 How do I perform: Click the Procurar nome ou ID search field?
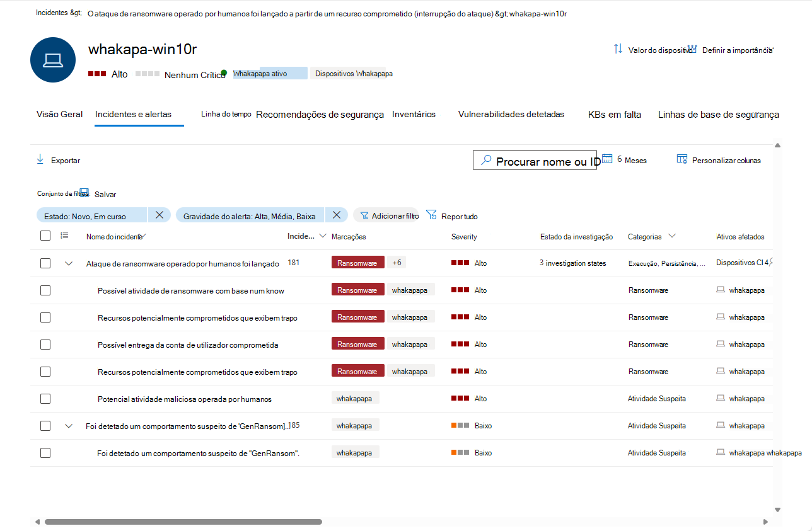535,160
